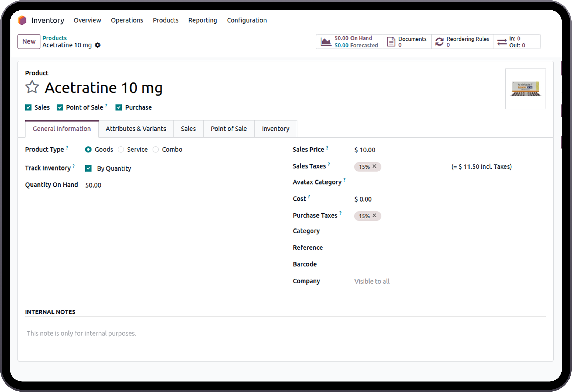This screenshot has width=572, height=392.
Task: Show help tooltip for Purchase Taxes
Action: coord(340,213)
